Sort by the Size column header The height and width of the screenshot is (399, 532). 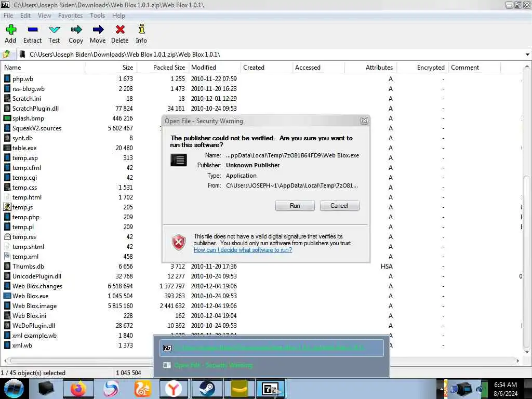click(111, 68)
